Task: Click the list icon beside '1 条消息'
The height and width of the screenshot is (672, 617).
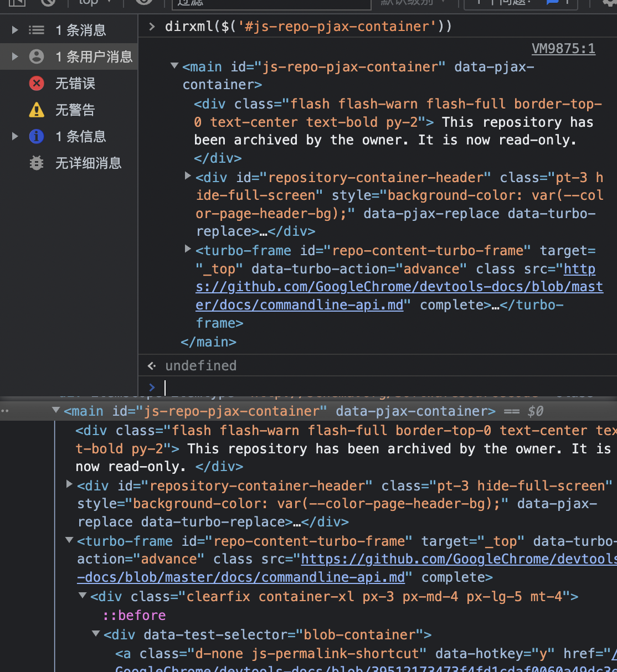Action: 37,30
